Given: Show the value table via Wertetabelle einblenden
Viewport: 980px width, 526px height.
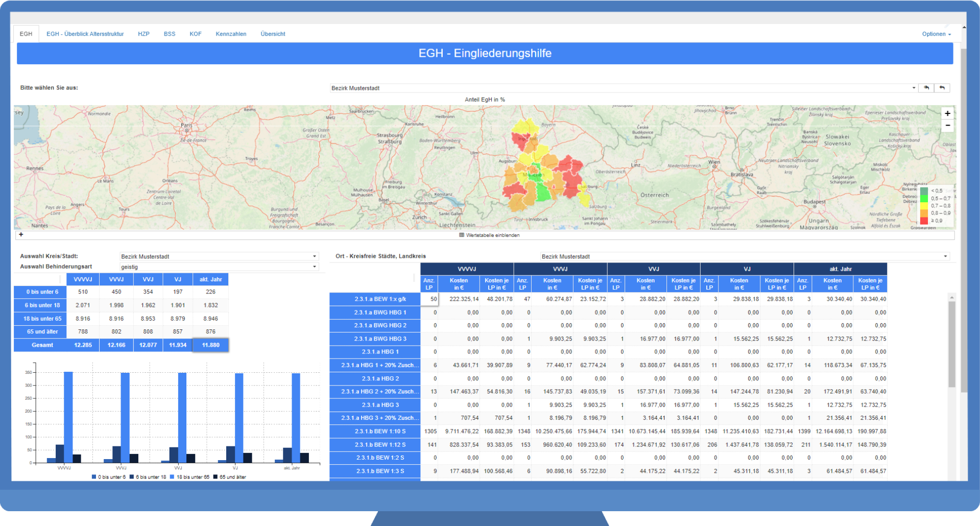Looking at the screenshot, I should tap(492, 235).
